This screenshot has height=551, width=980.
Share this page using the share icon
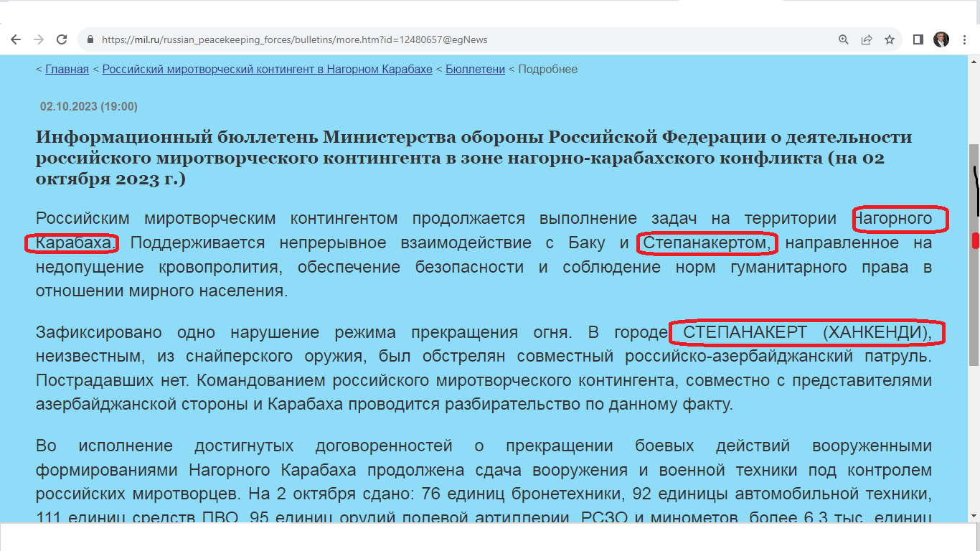[x=867, y=39]
